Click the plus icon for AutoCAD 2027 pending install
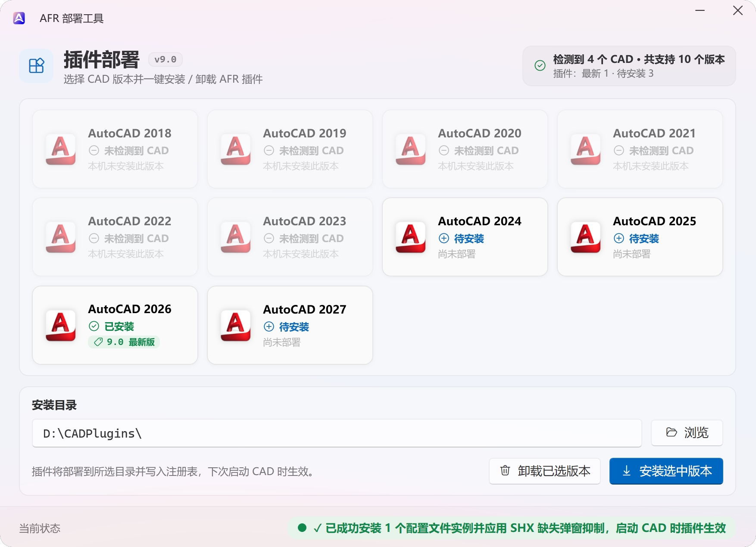756x547 pixels. 269,326
